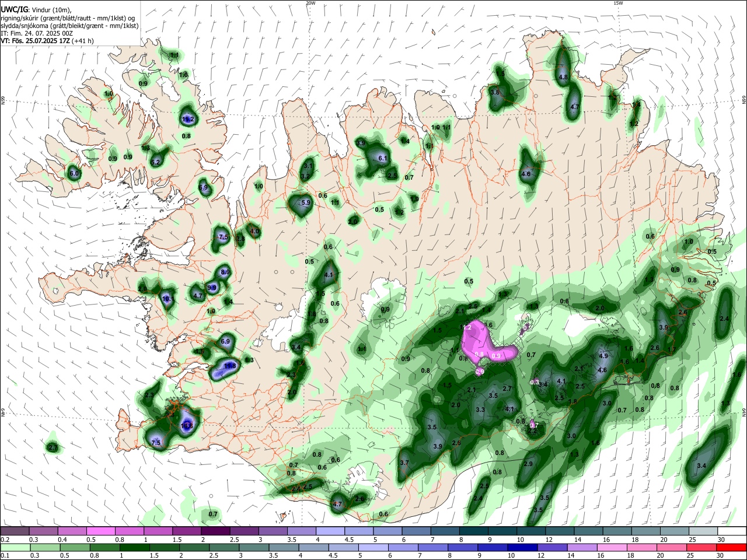
Task: Click the '4.8' precipitation value
Action: pyautogui.click(x=563, y=77)
